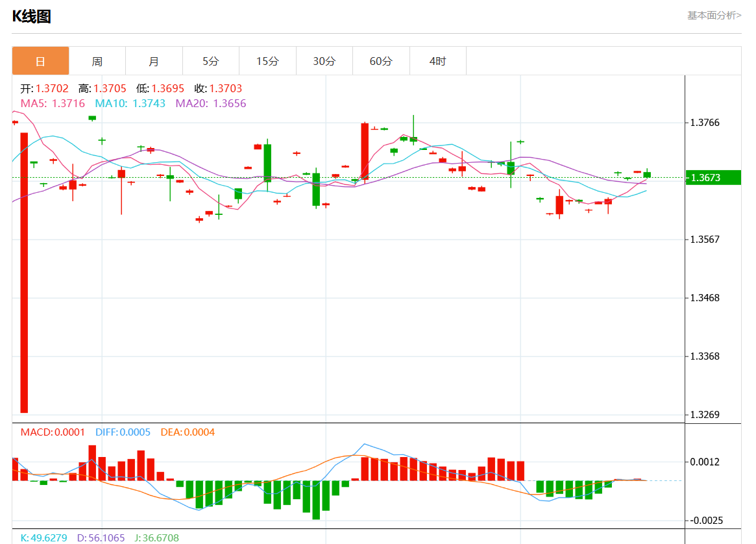Click the 0.0012 MACD axis label
The image size is (756, 544).
click(705, 462)
